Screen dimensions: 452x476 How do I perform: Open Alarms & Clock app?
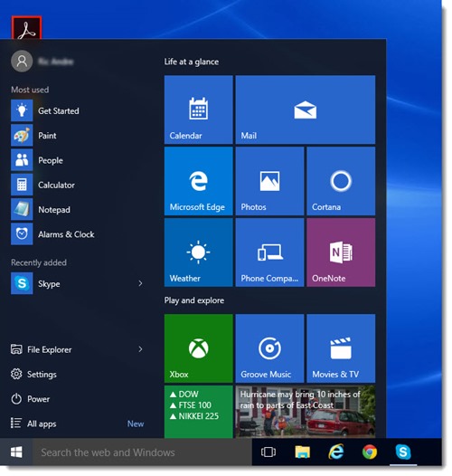pyautogui.click(x=78, y=234)
